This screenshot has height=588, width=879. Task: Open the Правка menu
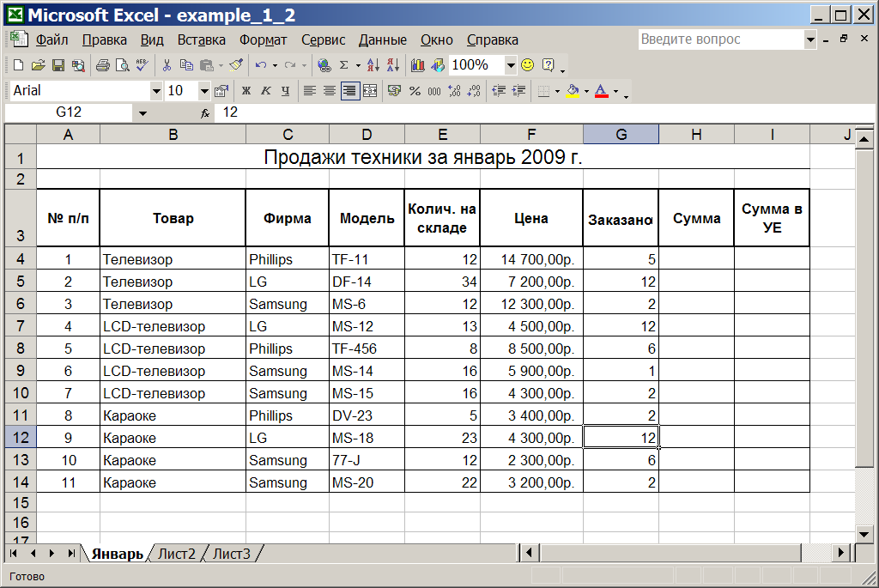pos(104,39)
